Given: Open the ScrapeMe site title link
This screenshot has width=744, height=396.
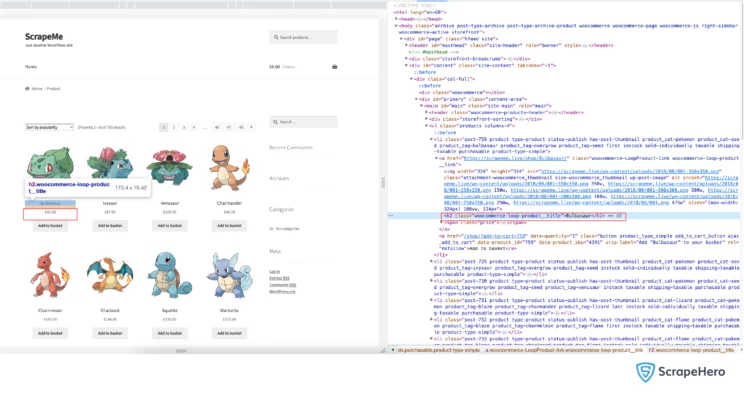Looking at the screenshot, I should [x=44, y=37].
